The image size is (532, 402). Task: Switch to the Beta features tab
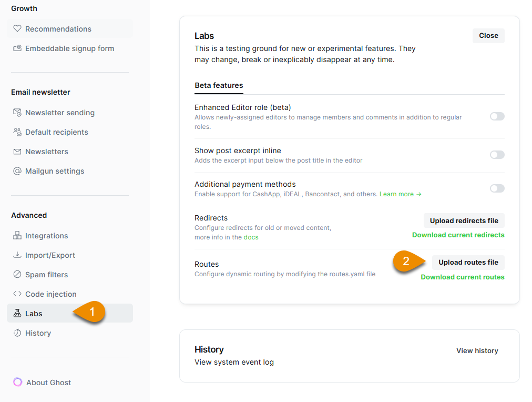pos(219,85)
